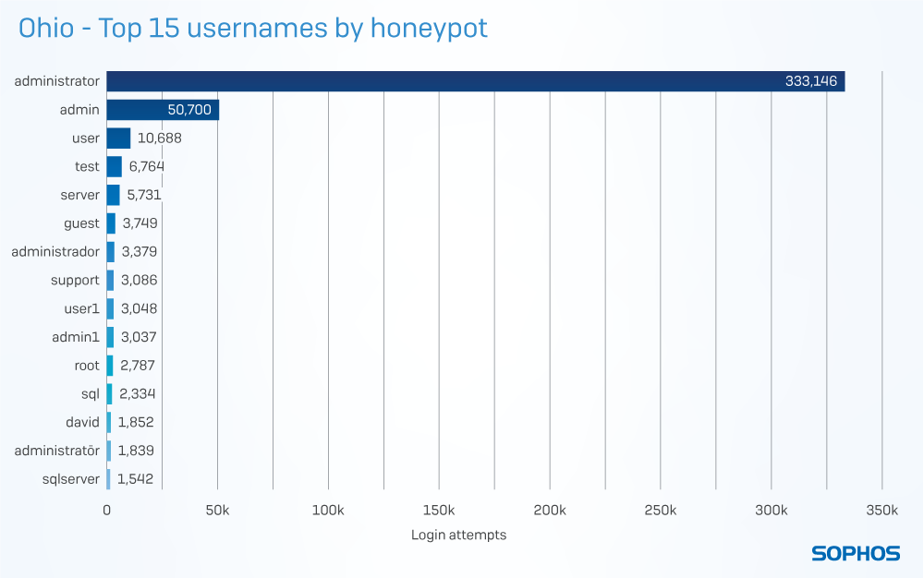
Task: Click the value 6,764
Action: pyautogui.click(x=146, y=166)
